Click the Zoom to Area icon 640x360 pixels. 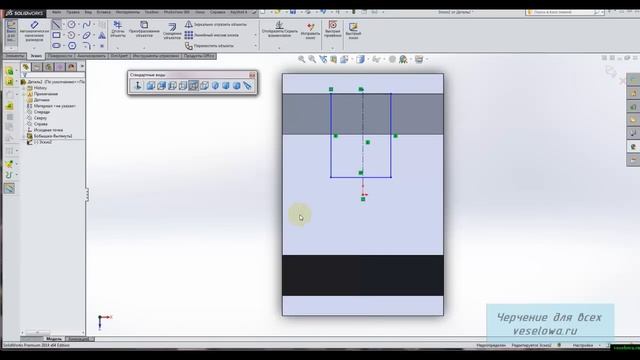point(312,60)
